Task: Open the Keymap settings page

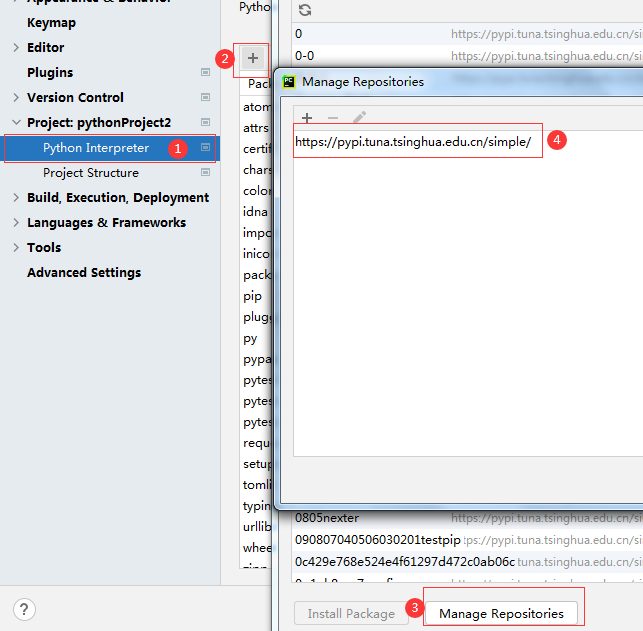Action: (x=51, y=23)
